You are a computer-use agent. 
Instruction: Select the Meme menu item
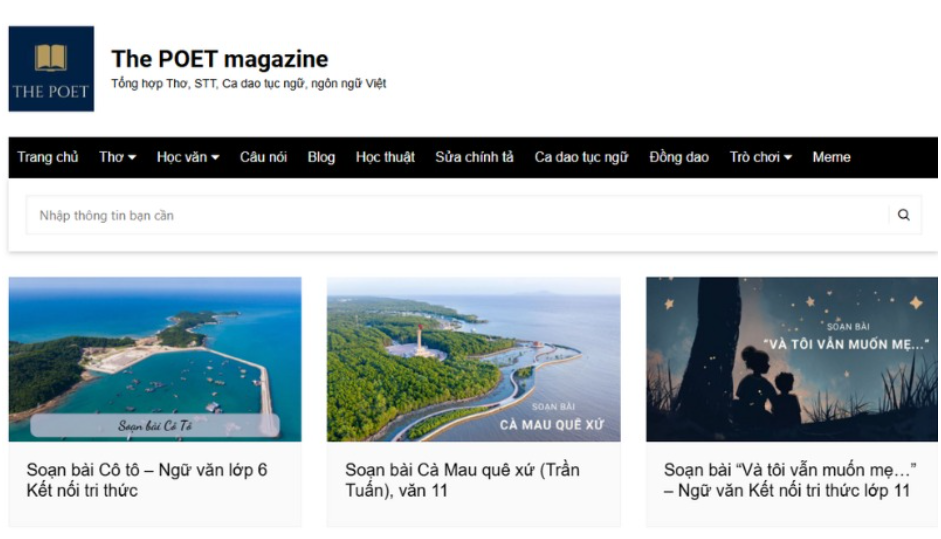pyautogui.click(x=831, y=157)
